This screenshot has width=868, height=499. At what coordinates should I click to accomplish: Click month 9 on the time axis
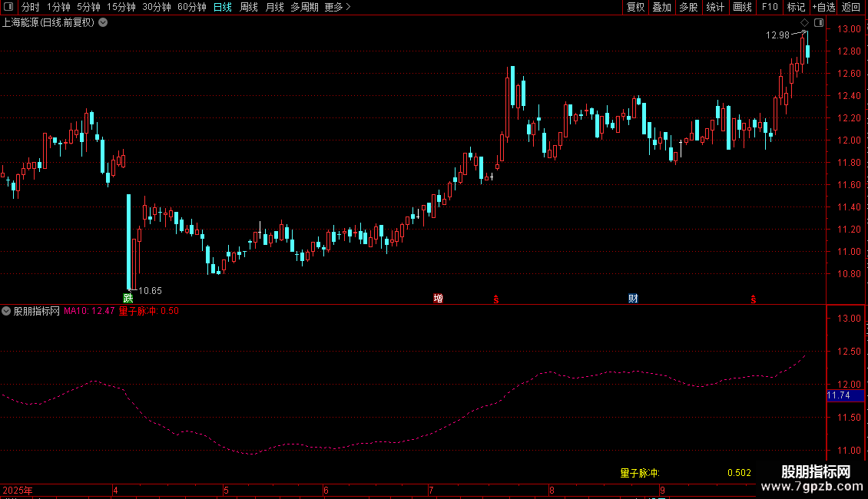(662, 491)
